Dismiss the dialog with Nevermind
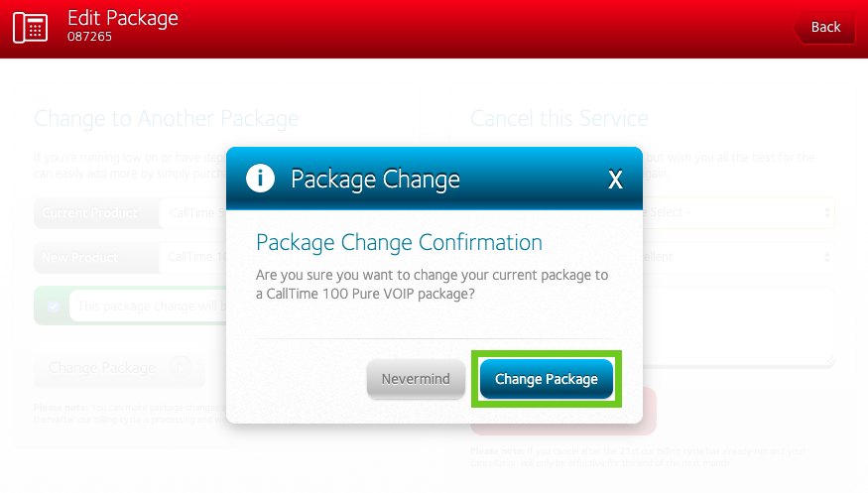The height and width of the screenshot is (493, 868). (416, 379)
